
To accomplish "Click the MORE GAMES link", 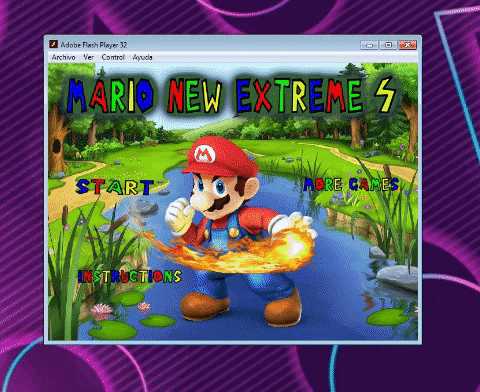I will (x=351, y=184).
